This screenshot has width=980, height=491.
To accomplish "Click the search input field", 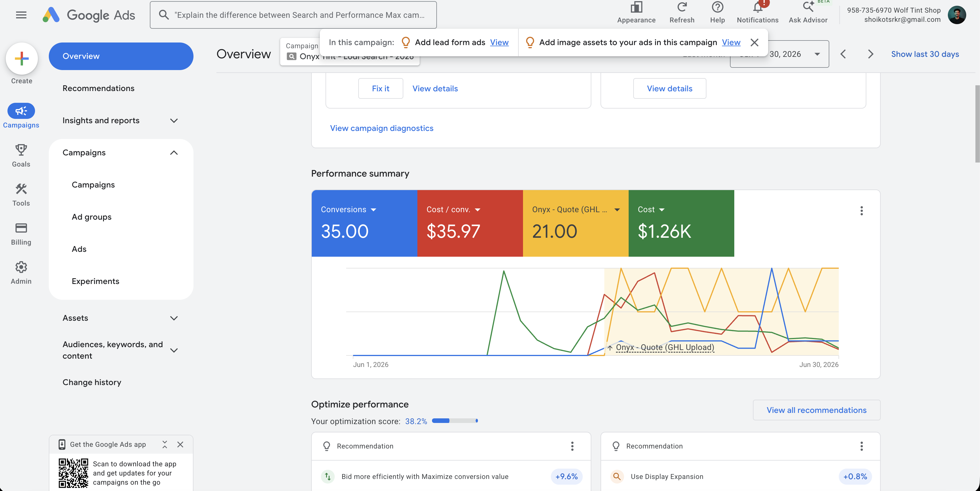I will pyautogui.click(x=293, y=15).
